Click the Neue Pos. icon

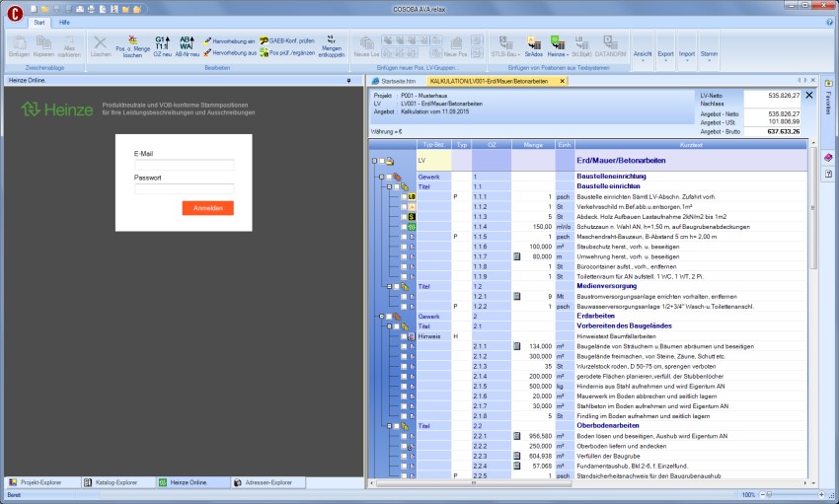[x=456, y=47]
